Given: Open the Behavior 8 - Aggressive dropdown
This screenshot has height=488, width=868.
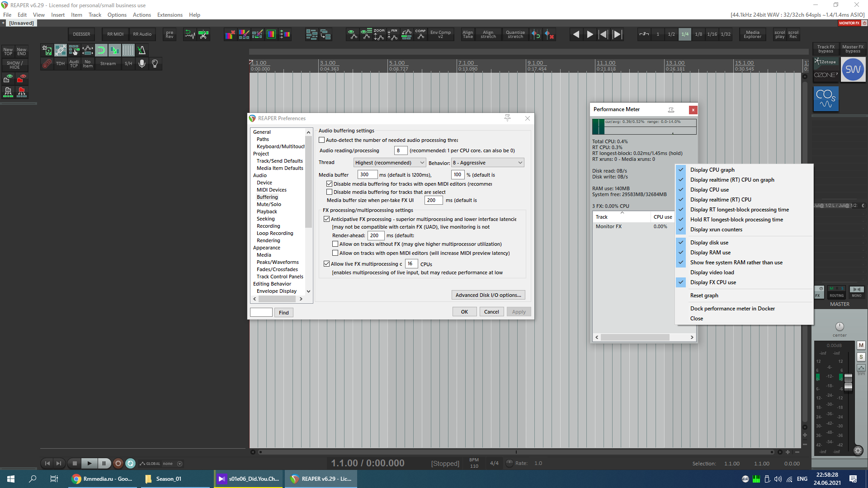Looking at the screenshot, I should tap(487, 163).
